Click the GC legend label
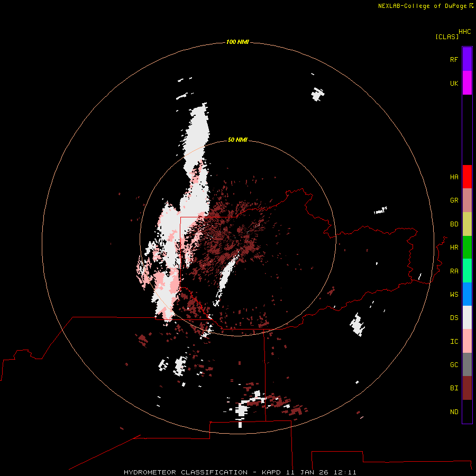 [454, 365]
